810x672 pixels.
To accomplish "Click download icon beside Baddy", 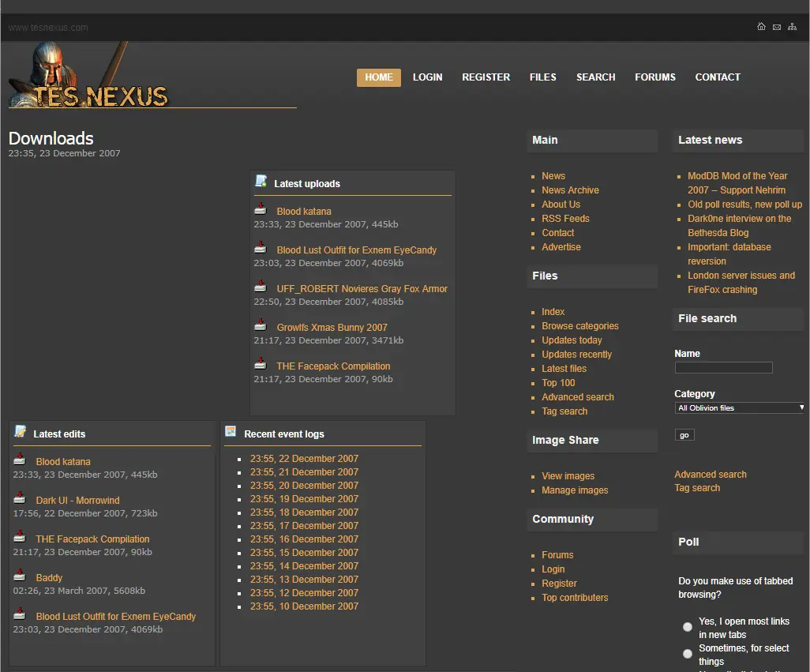I will pos(20,576).
